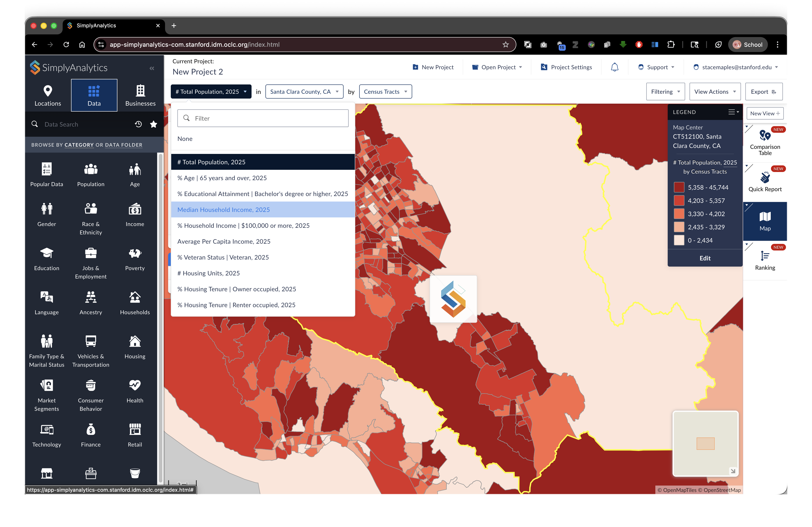Collapse the sidebar with double-chevron
This screenshot has height=527, width=812.
coord(152,69)
